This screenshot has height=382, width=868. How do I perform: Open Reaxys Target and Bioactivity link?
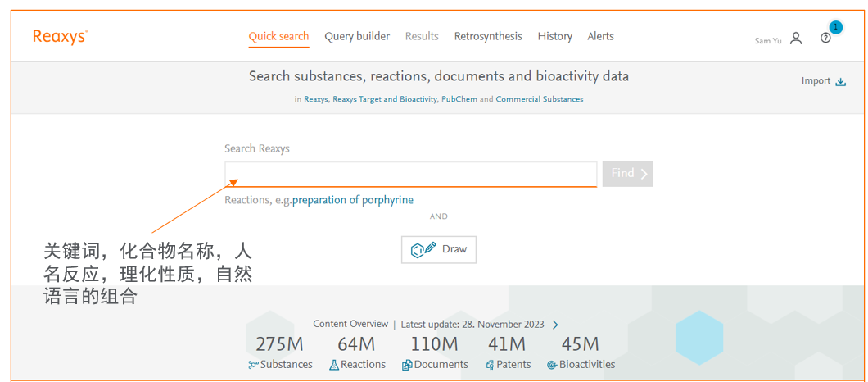tap(386, 99)
